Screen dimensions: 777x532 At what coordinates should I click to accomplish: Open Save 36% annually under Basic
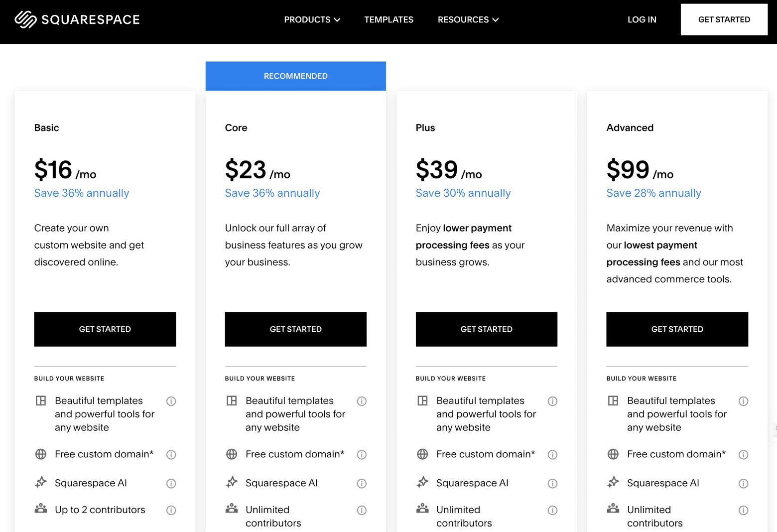pos(81,193)
